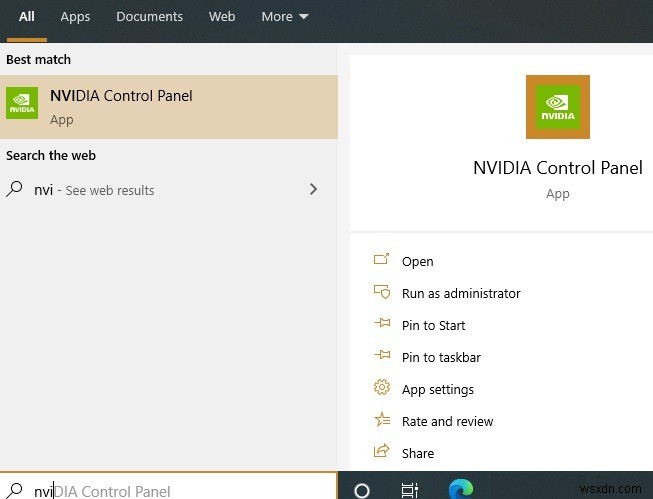Switch to the Apps search tab

(75, 17)
